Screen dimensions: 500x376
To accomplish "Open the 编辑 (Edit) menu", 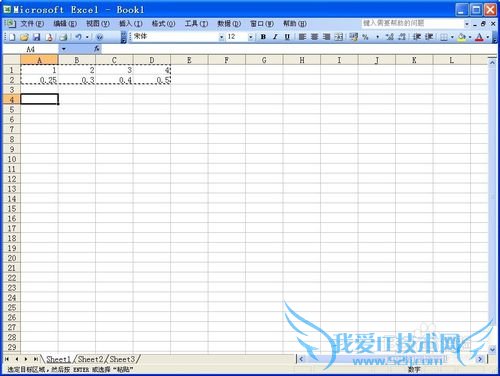I will pyautogui.click(x=65, y=24).
